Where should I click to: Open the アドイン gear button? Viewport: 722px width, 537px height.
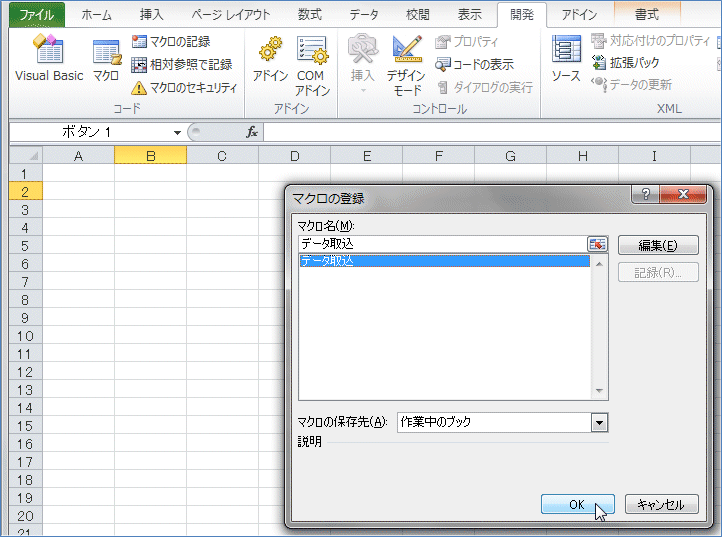pyautogui.click(x=270, y=59)
